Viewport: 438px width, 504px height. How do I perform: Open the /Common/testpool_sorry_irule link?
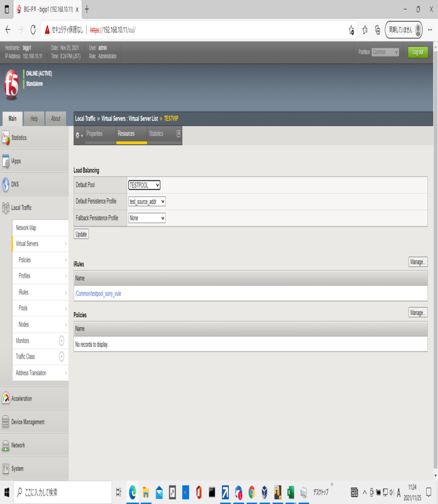(98, 294)
